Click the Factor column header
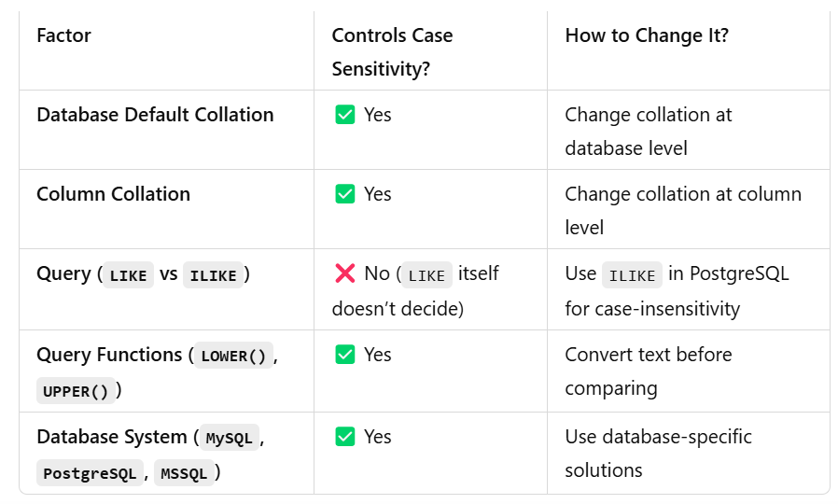The width and height of the screenshot is (838, 504). pyautogui.click(x=63, y=35)
